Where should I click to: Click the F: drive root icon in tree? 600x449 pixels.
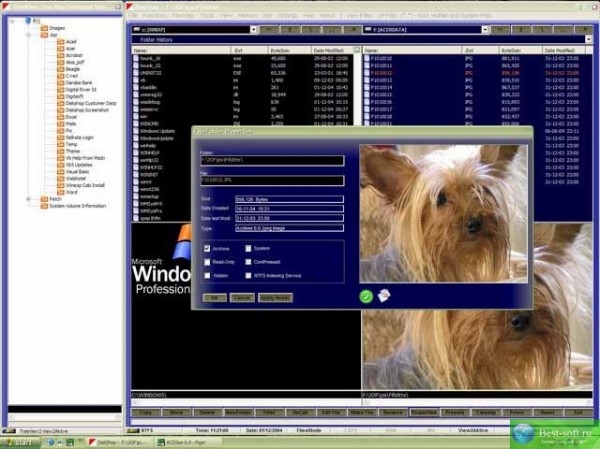[x=28, y=20]
